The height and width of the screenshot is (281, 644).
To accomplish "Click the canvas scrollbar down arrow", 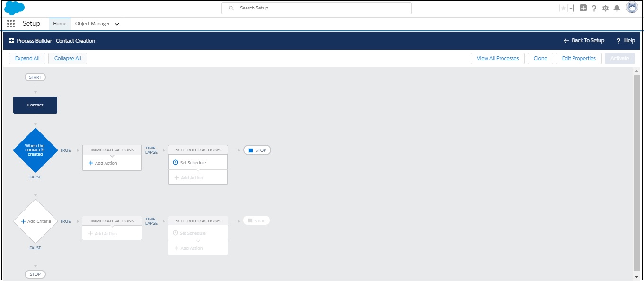I will 636,276.
